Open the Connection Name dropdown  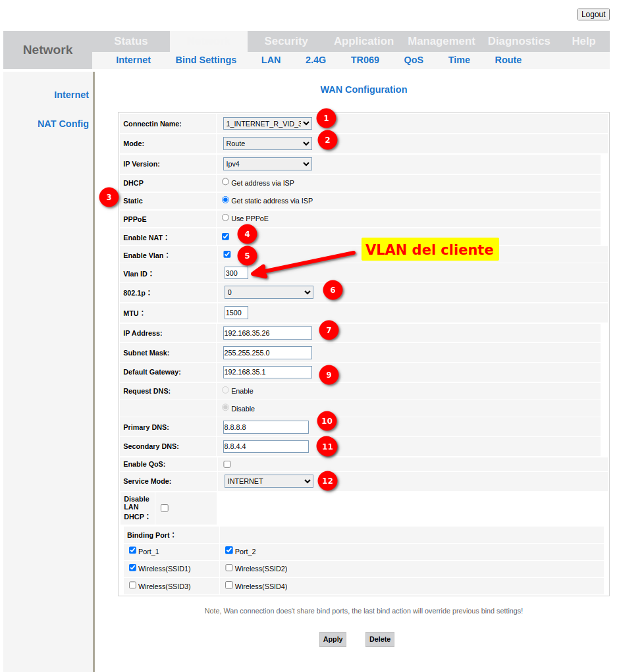[x=267, y=123]
